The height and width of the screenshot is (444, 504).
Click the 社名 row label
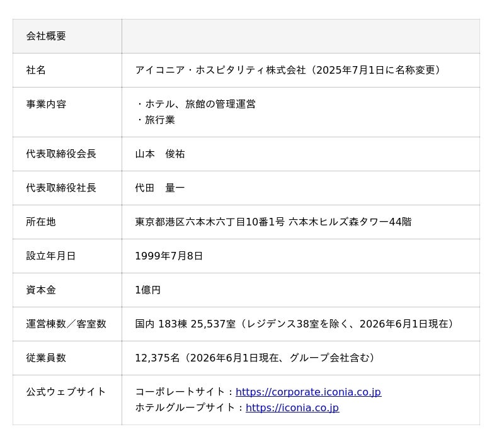click(36, 70)
